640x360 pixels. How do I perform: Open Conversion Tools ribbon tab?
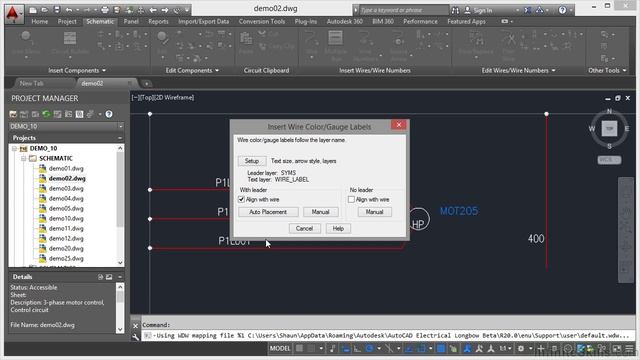click(262, 21)
